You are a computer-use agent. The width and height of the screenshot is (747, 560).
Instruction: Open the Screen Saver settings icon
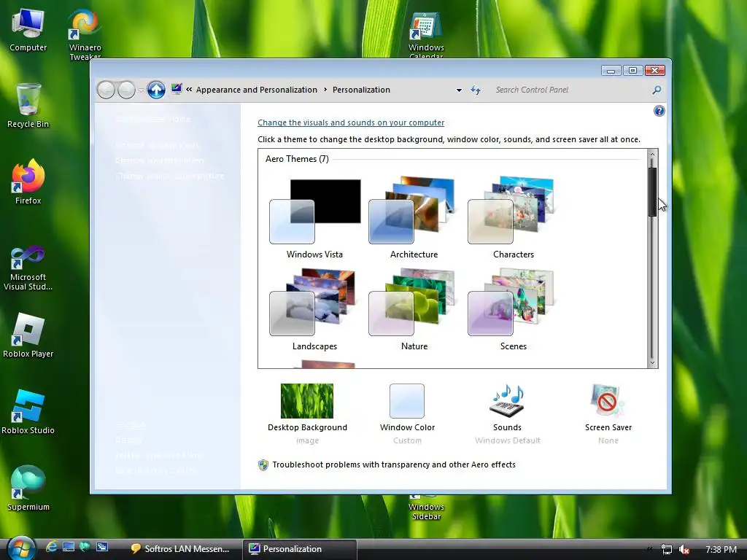pos(608,401)
